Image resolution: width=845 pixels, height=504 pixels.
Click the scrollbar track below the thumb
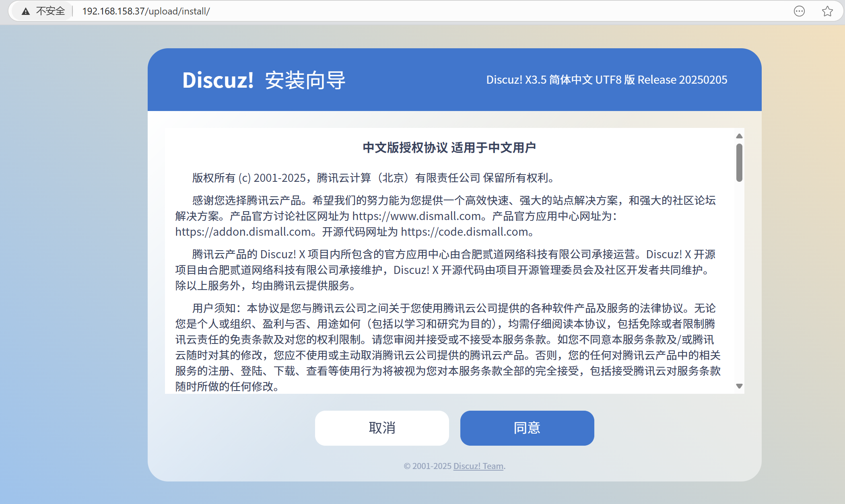[x=739, y=282]
